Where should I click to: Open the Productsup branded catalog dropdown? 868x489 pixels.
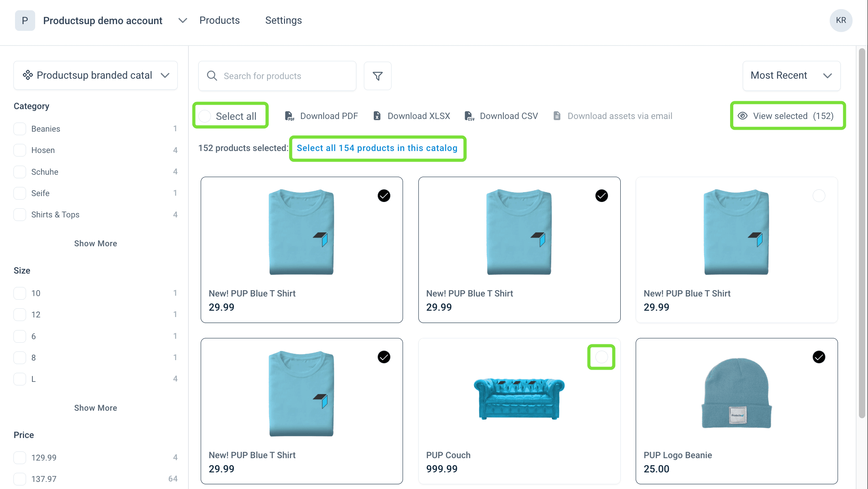(x=96, y=75)
